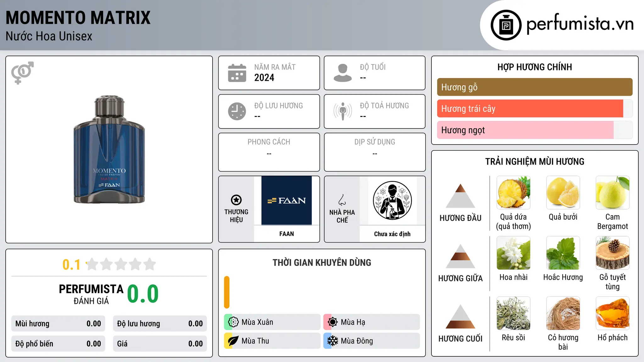
Task: Click the Chưa xác định perfumer label
Action: click(x=392, y=234)
